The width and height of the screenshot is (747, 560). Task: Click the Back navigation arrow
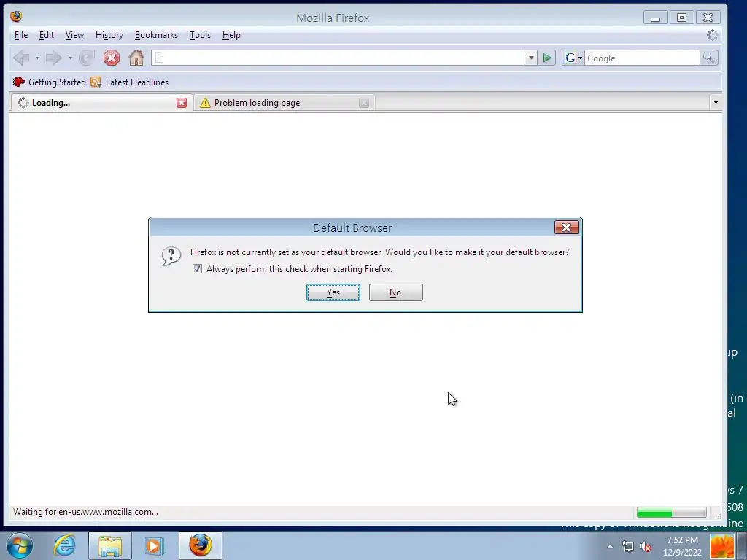(x=21, y=58)
